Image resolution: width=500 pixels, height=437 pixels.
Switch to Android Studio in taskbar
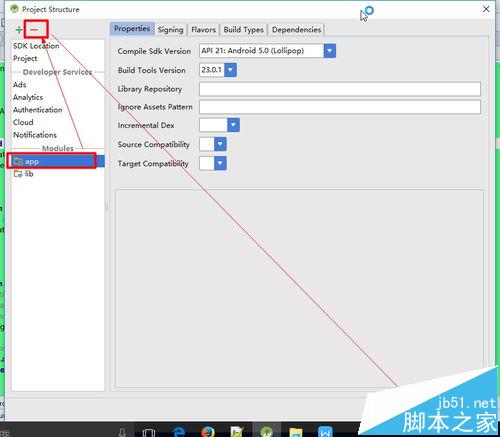coord(266,431)
